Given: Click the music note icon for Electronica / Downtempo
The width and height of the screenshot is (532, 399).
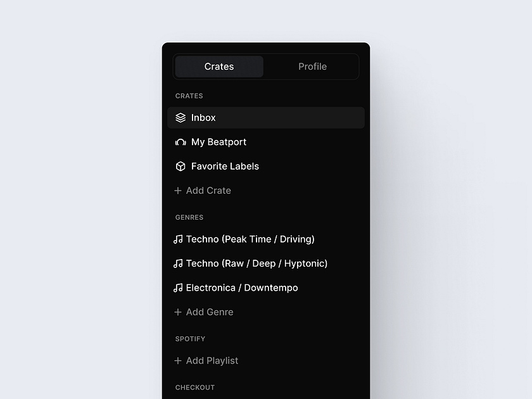Looking at the screenshot, I should tap(178, 288).
